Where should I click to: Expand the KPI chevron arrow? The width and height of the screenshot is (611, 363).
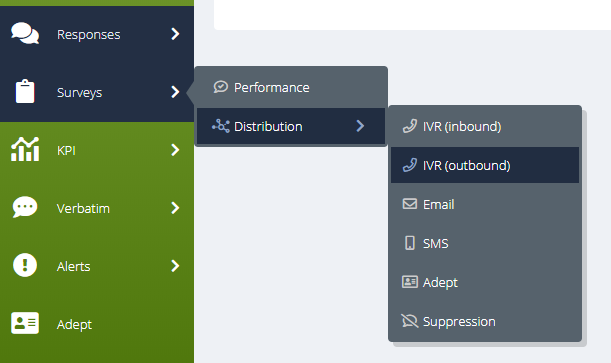[x=175, y=150]
